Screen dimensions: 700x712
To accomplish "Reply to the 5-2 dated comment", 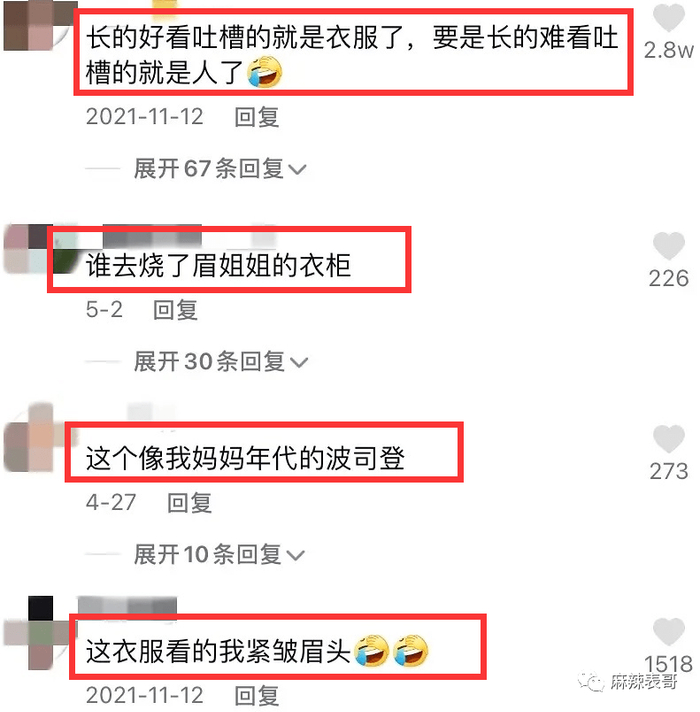I will coord(175,310).
